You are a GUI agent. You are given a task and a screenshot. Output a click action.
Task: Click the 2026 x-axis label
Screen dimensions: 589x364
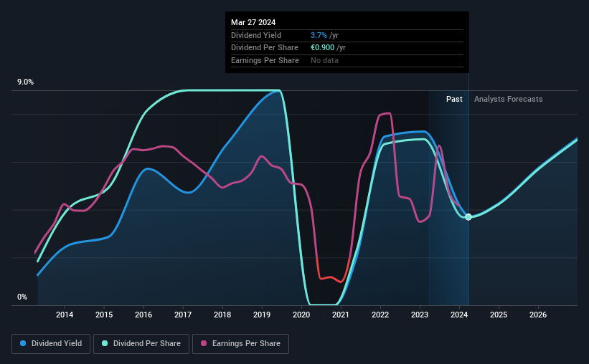click(x=538, y=315)
